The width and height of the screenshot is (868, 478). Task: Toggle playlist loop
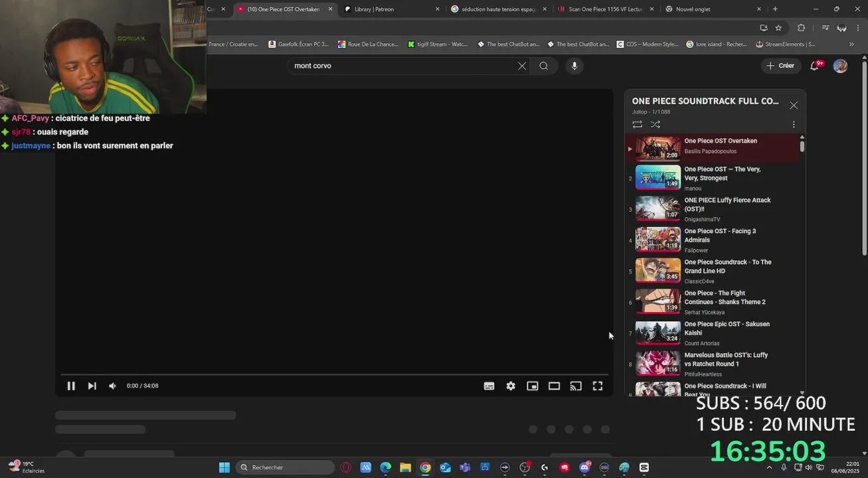point(638,124)
